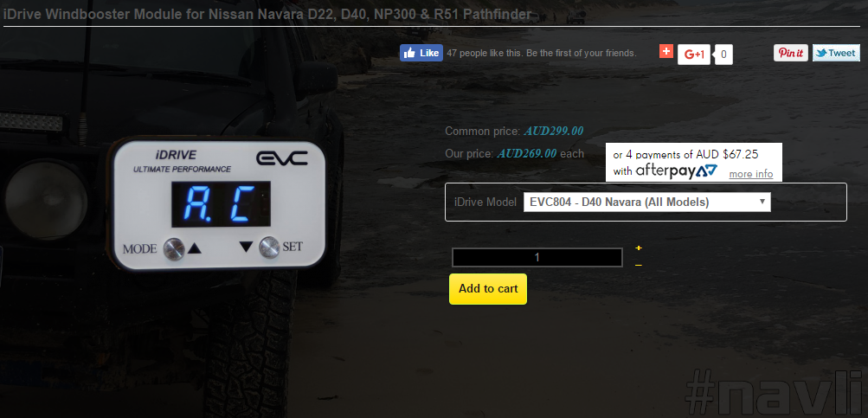The image size is (868, 418).
Task: Open the iDrive Model dropdown
Action: tap(646, 203)
